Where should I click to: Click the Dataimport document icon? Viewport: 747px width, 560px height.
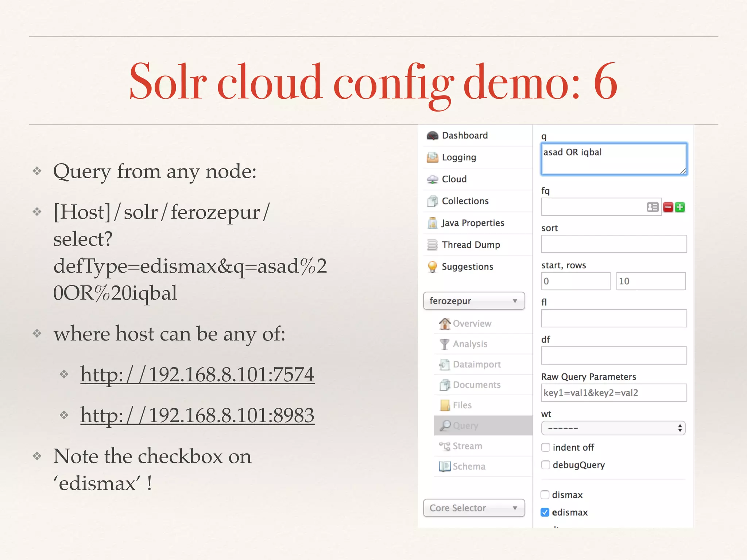click(x=445, y=364)
